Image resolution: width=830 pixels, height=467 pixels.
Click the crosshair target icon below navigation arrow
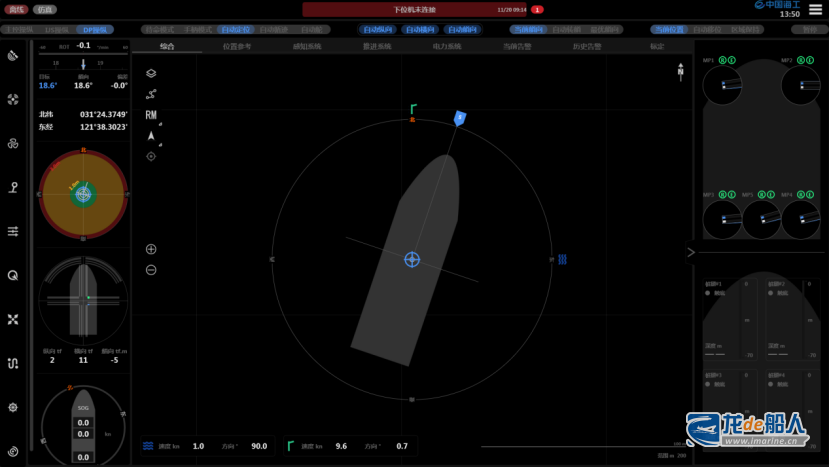151,156
